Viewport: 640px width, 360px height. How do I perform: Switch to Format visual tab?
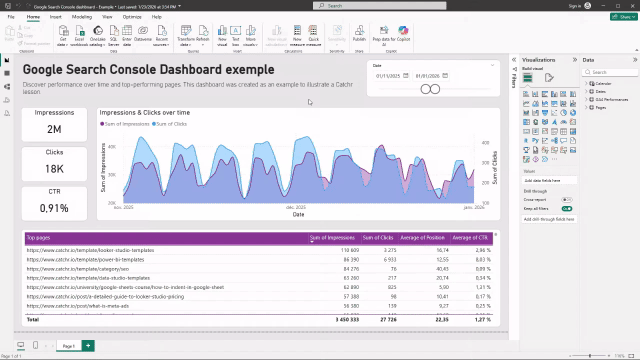click(549, 78)
